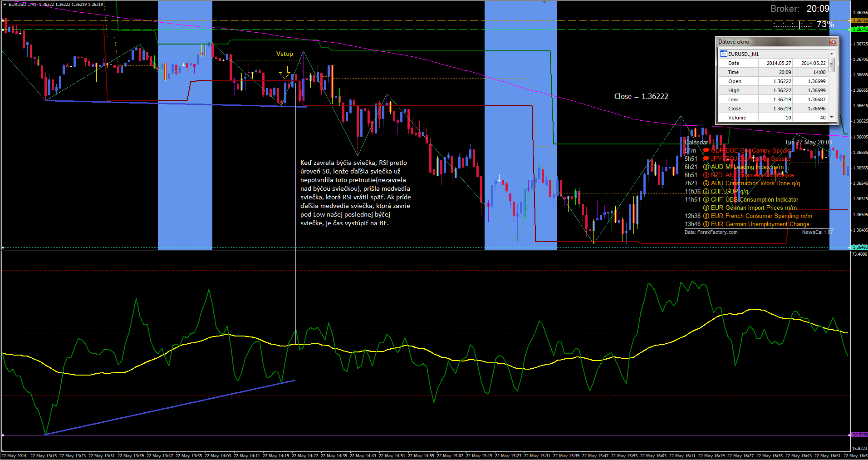Click the GBP BOE Carney speech bubble icon

[x=706, y=151]
